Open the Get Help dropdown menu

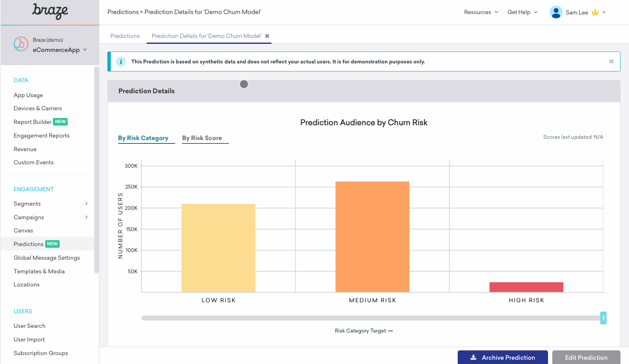pos(522,12)
